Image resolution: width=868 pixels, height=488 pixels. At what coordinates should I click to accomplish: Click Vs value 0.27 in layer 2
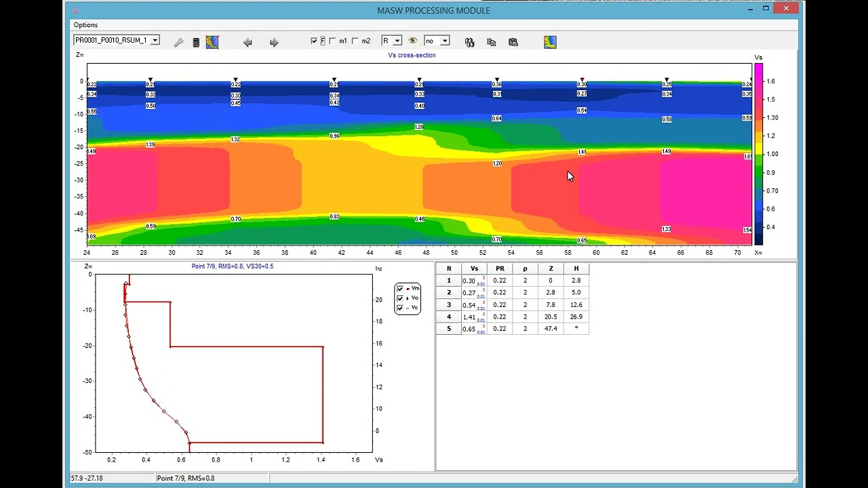point(469,293)
